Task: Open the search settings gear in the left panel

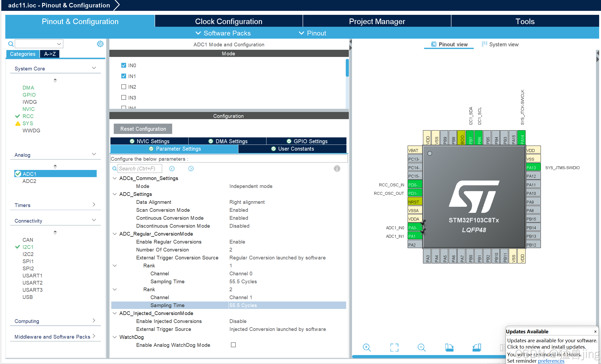Action: tap(100, 44)
